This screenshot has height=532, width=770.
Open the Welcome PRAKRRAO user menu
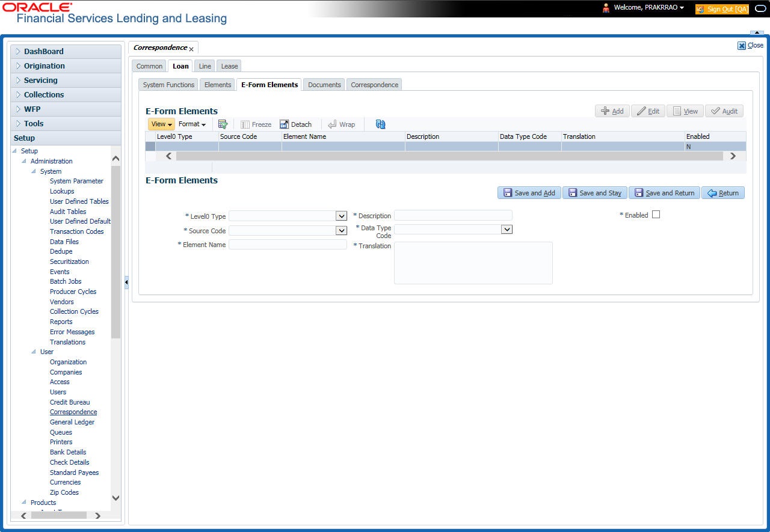point(649,7)
